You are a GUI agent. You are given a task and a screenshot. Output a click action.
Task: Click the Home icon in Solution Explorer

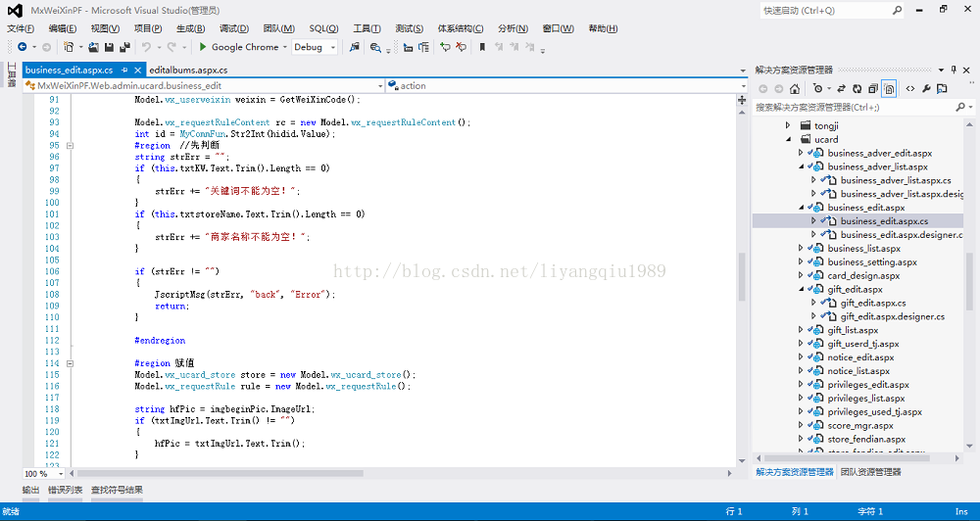(795, 89)
